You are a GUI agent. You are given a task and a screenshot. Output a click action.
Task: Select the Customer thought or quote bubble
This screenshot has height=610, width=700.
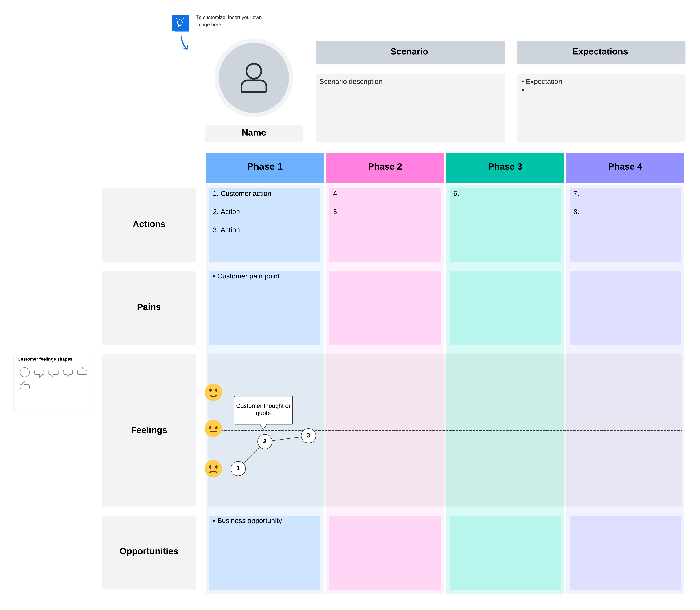point(263,410)
